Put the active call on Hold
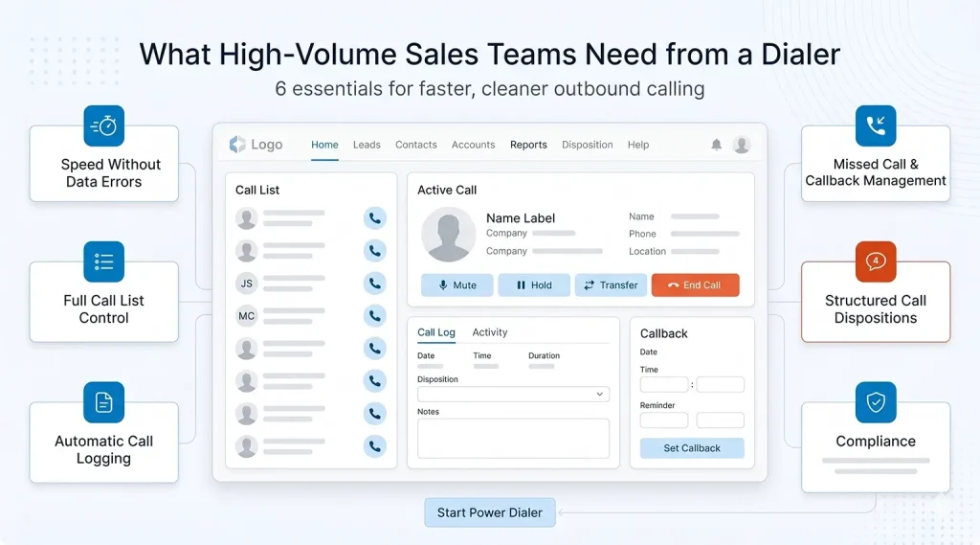 tap(534, 284)
